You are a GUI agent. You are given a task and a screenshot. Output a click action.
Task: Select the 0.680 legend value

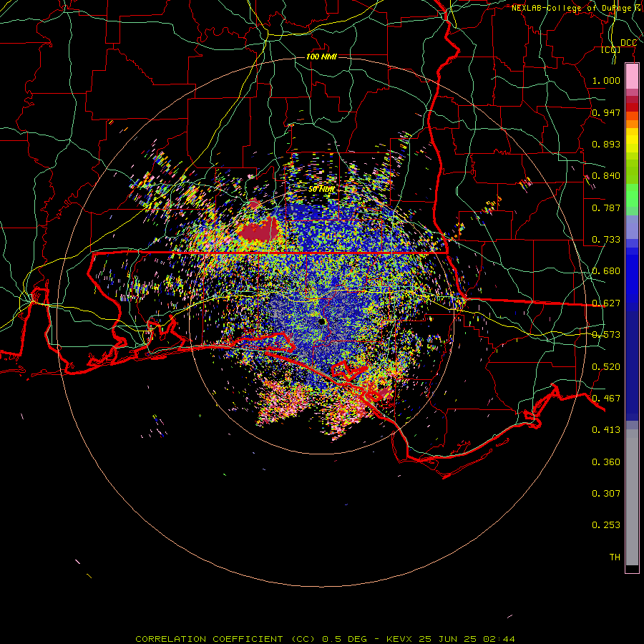coord(606,271)
